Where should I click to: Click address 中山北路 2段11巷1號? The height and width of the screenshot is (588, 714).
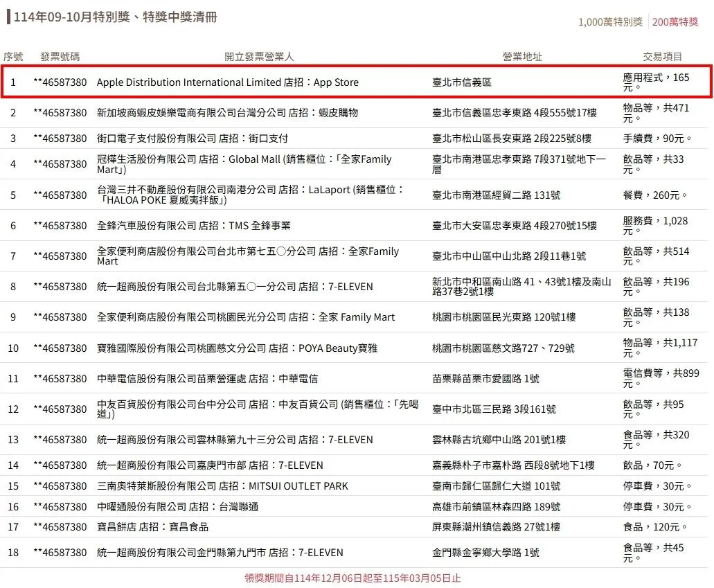[x=509, y=256]
